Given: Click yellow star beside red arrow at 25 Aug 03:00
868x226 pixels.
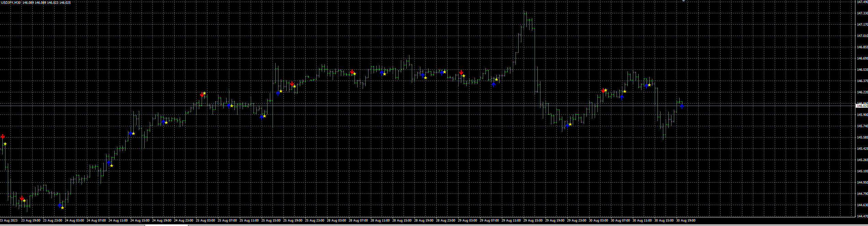Looking at the screenshot, I should [204, 93].
